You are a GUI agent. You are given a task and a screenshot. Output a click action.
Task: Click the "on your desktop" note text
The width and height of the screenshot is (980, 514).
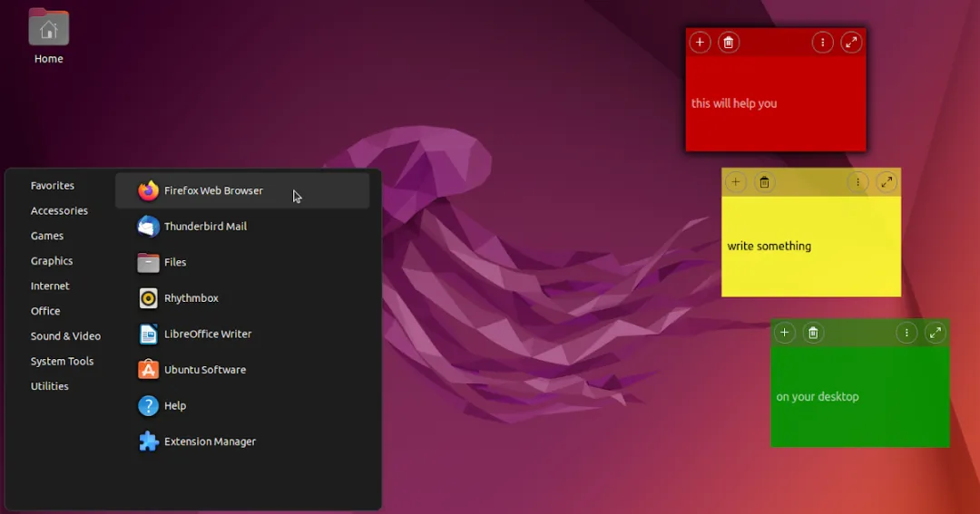point(818,396)
